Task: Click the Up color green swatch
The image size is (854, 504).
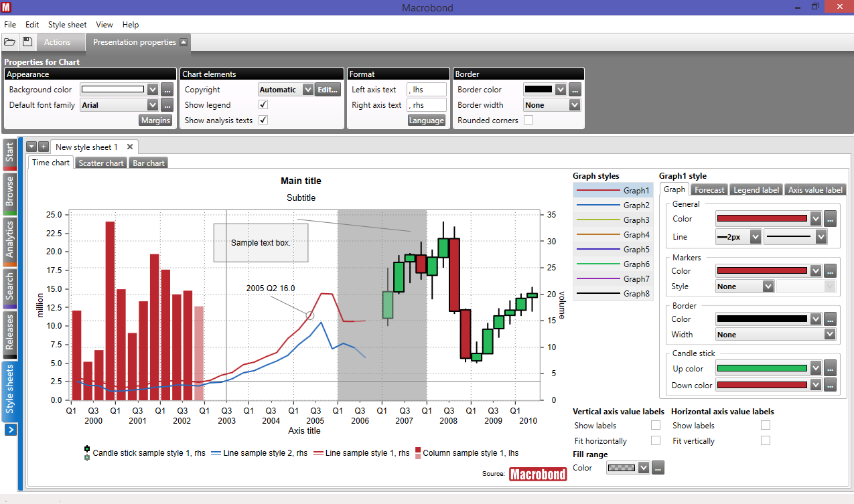Action: [762, 368]
